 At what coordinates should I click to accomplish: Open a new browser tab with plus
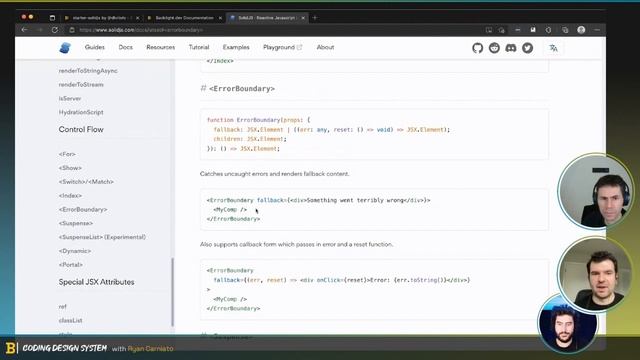(315, 18)
